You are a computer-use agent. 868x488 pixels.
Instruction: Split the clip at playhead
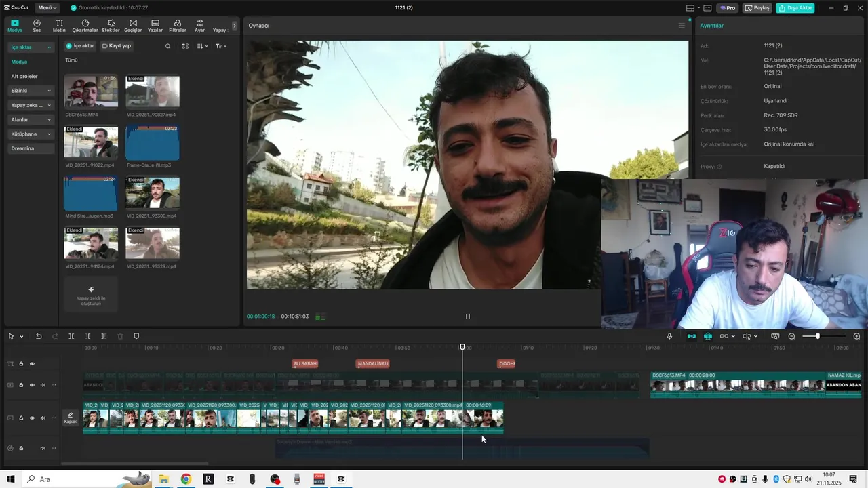71,336
